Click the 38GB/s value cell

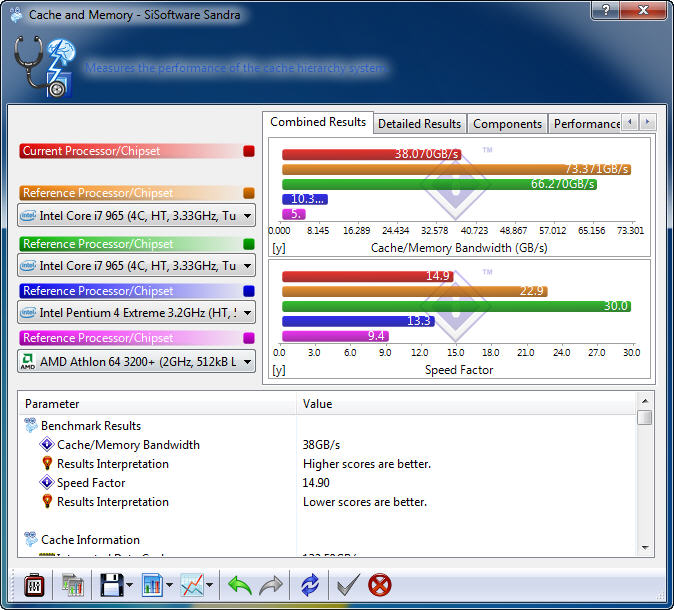tap(321, 444)
